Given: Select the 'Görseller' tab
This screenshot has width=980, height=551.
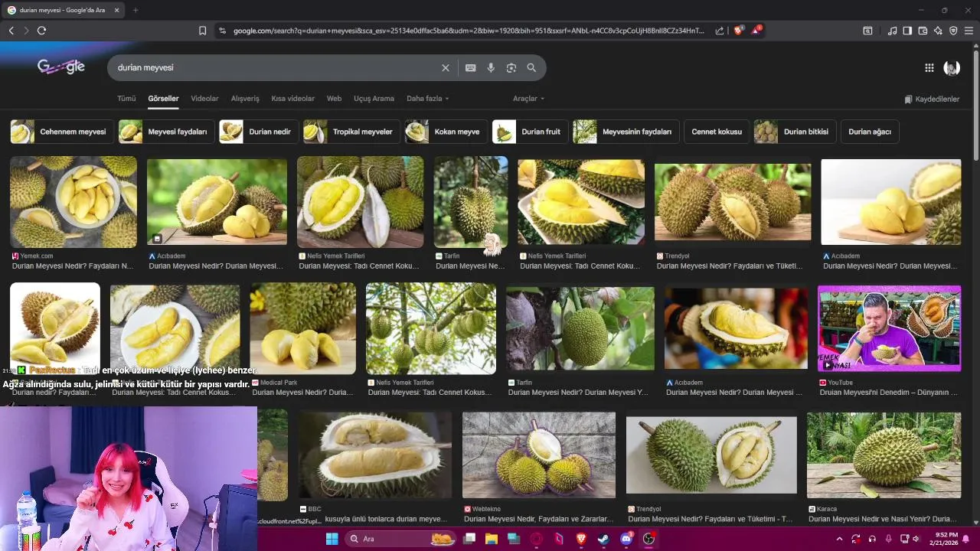Looking at the screenshot, I should tap(163, 99).
